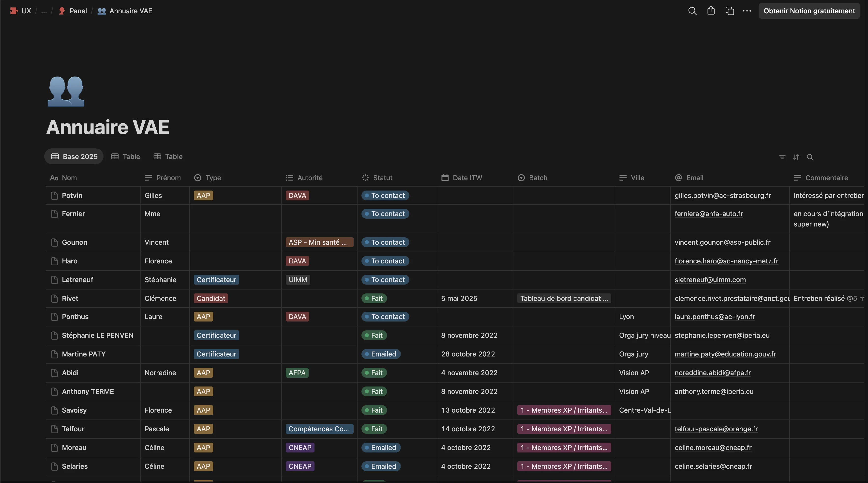Click the 'To contact' status tag on Potvin's row

click(x=385, y=196)
